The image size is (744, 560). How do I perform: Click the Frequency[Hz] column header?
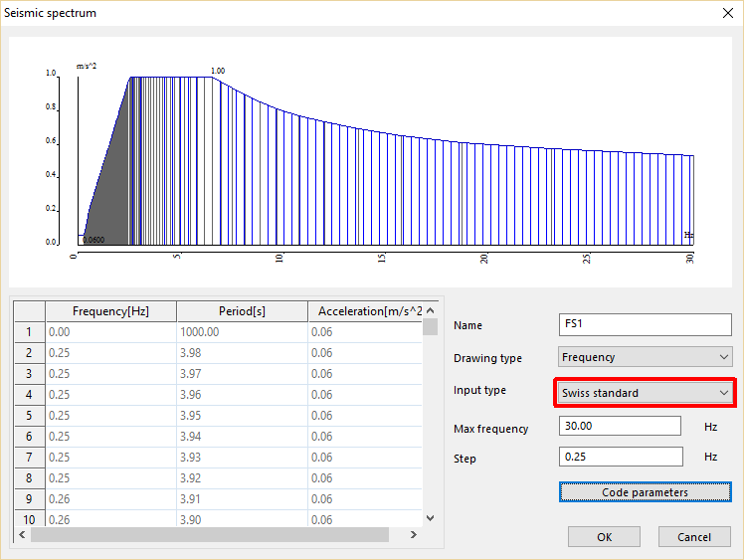pos(110,311)
